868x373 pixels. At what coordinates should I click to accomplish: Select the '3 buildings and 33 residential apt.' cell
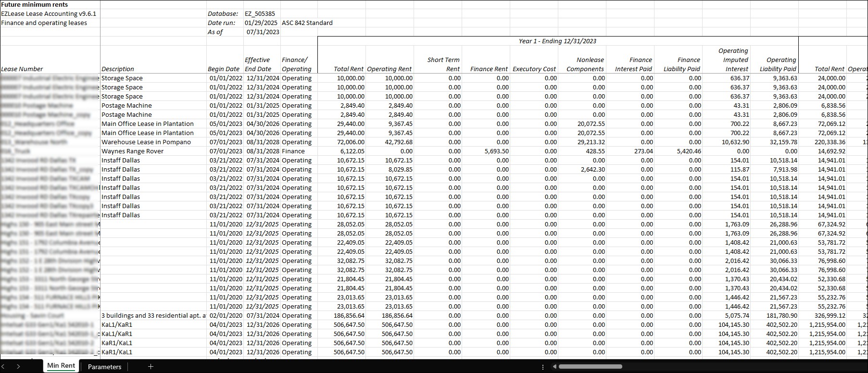(x=153, y=315)
